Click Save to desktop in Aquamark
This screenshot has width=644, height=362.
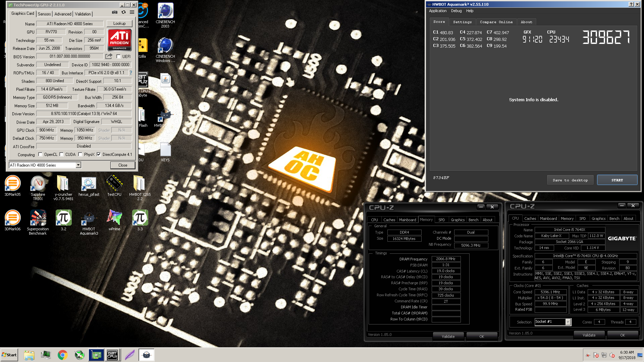point(570,180)
